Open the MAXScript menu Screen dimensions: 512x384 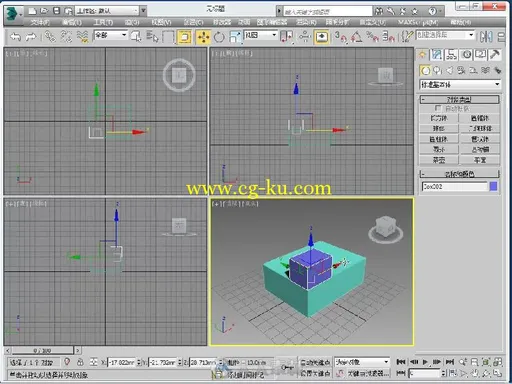coord(418,22)
